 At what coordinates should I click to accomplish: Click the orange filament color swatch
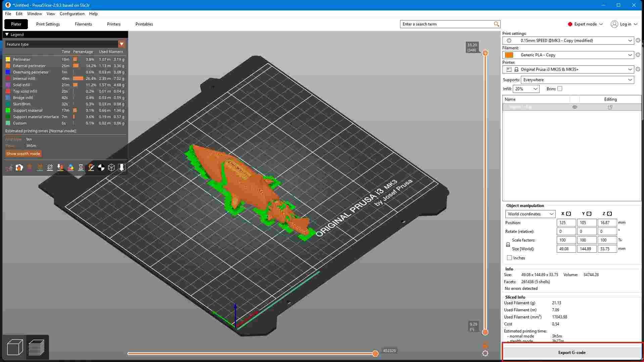pyautogui.click(x=509, y=55)
